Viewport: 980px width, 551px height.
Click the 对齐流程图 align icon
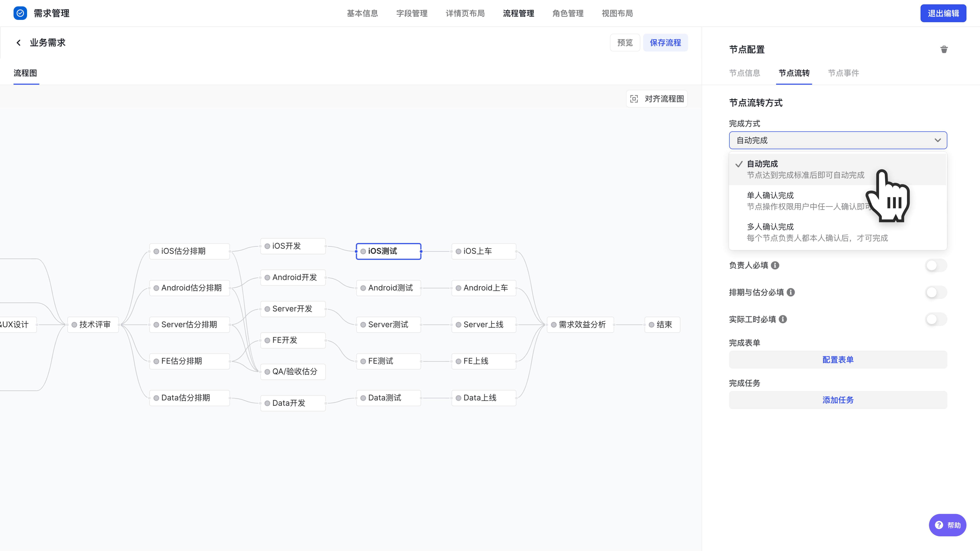tap(634, 99)
